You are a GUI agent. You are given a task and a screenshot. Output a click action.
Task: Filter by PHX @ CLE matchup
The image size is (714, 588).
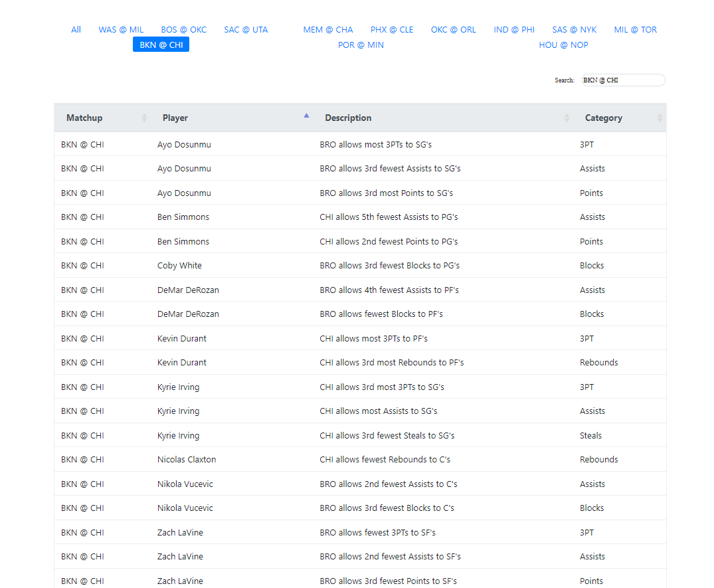pos(392,30)
